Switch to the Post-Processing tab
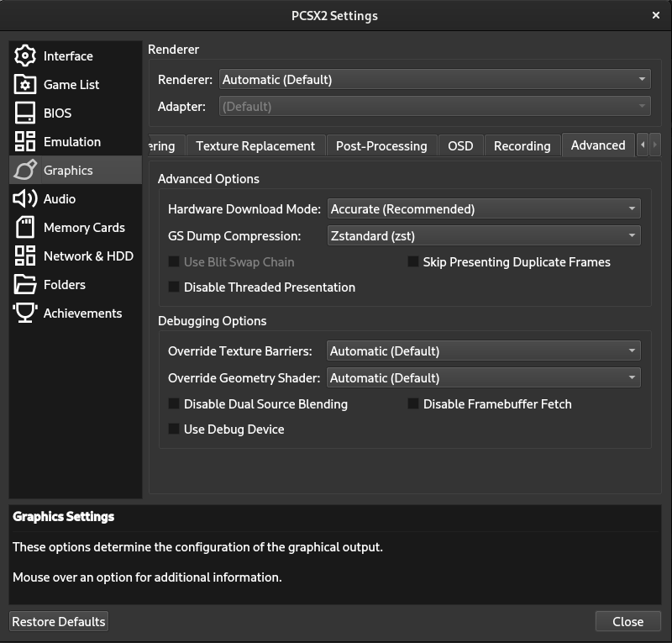Image resolution: width=672 pixels, height=643 pixels. [x=381, y=145]
